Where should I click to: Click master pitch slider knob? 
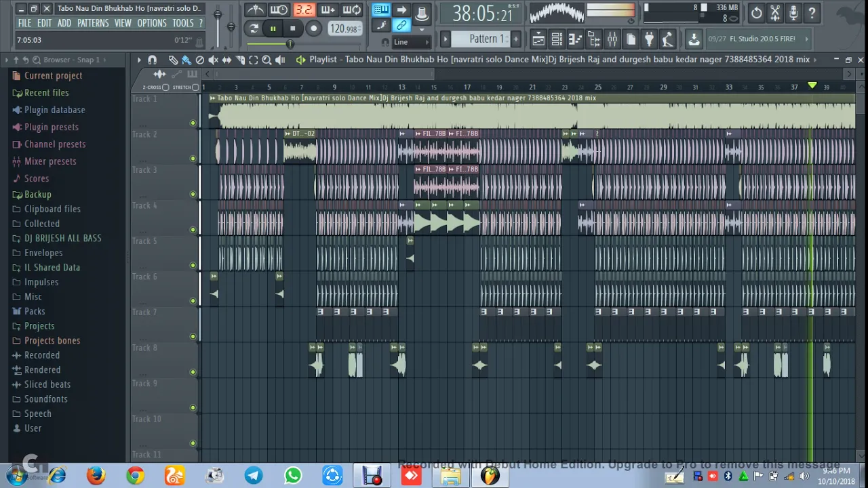(231, 26)
